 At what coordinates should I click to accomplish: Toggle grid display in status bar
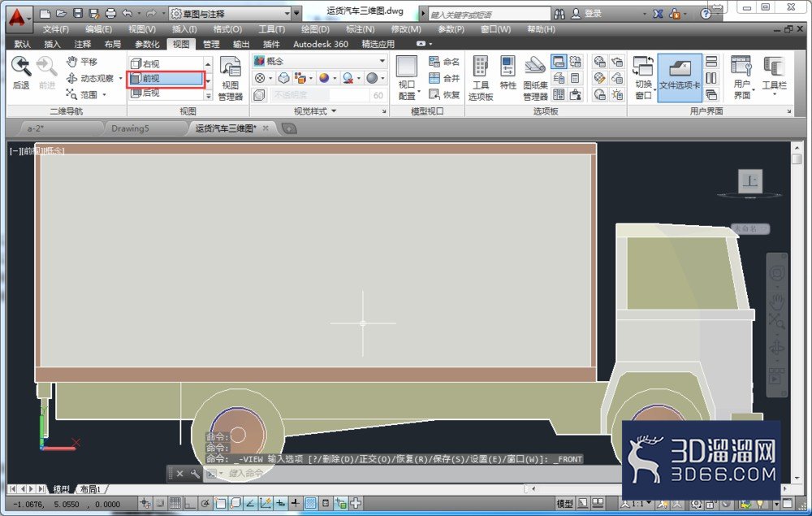point(175,503)
